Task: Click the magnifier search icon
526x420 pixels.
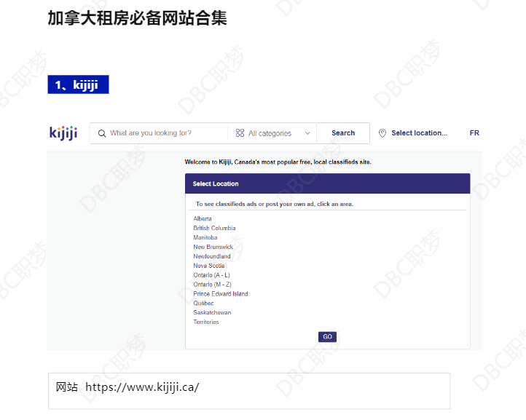Action: [102, 133]
